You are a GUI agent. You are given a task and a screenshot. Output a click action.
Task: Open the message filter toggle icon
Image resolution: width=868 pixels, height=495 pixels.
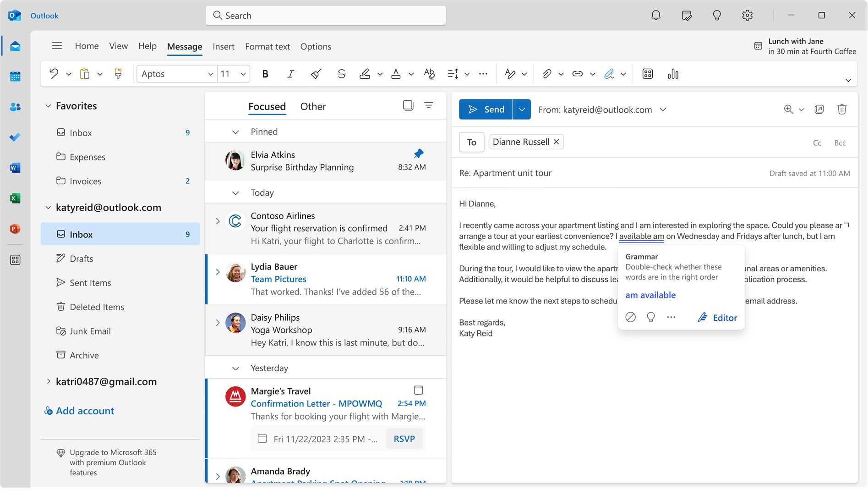coord(429,105)
